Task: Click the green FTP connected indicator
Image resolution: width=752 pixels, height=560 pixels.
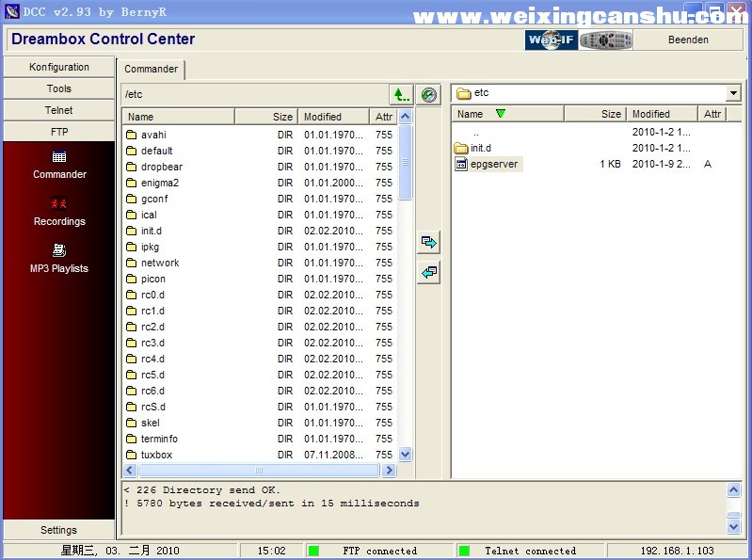Action: click(x=313, y=551)
